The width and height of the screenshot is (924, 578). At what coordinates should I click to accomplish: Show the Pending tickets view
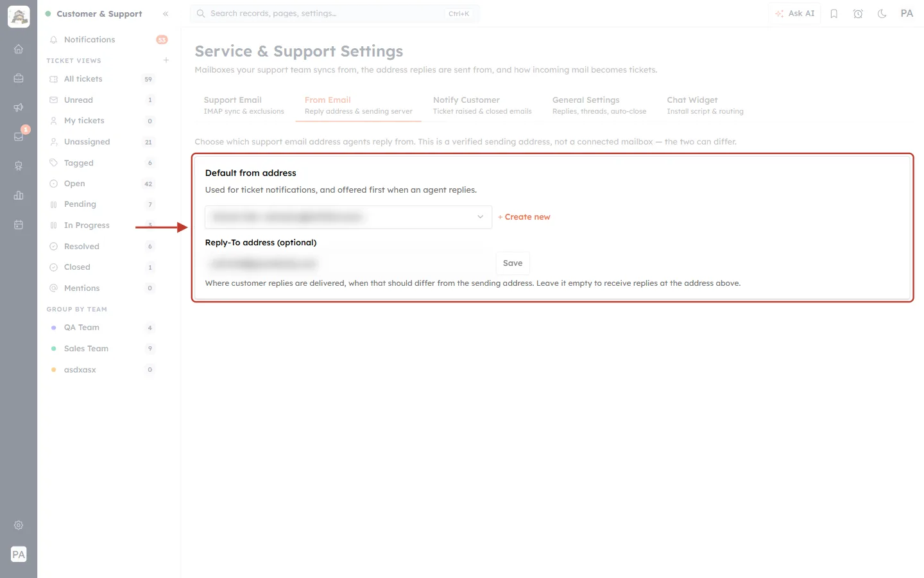[x=101, y=204]
